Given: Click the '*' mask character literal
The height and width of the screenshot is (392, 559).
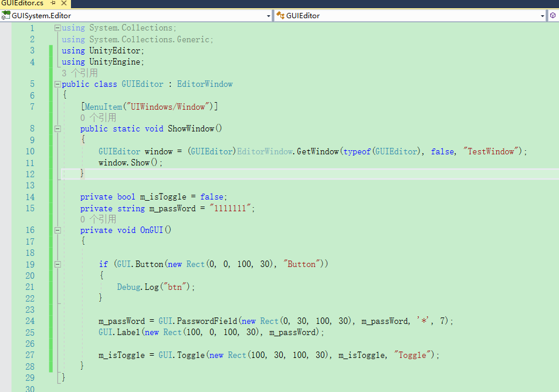Looking at the screenshot, I should tap(424, 321).
